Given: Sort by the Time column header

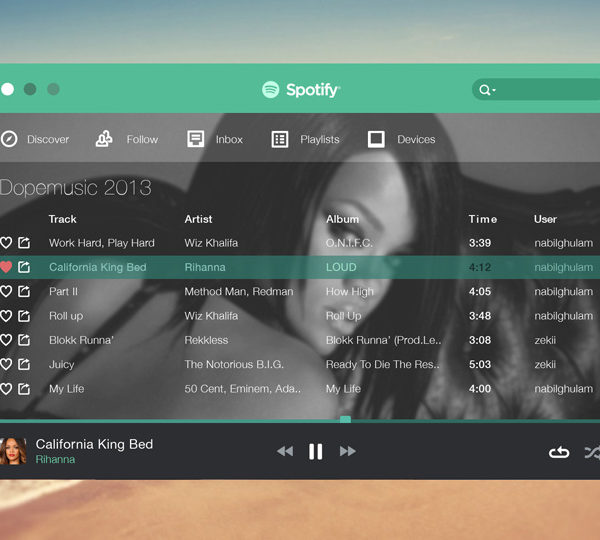Looking at the screenshot, I should coord(483,219).
